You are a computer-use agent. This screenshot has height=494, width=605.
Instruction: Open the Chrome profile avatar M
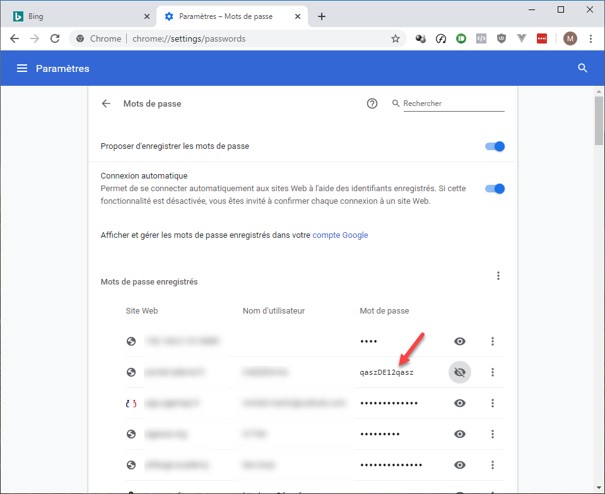[570, 39]
